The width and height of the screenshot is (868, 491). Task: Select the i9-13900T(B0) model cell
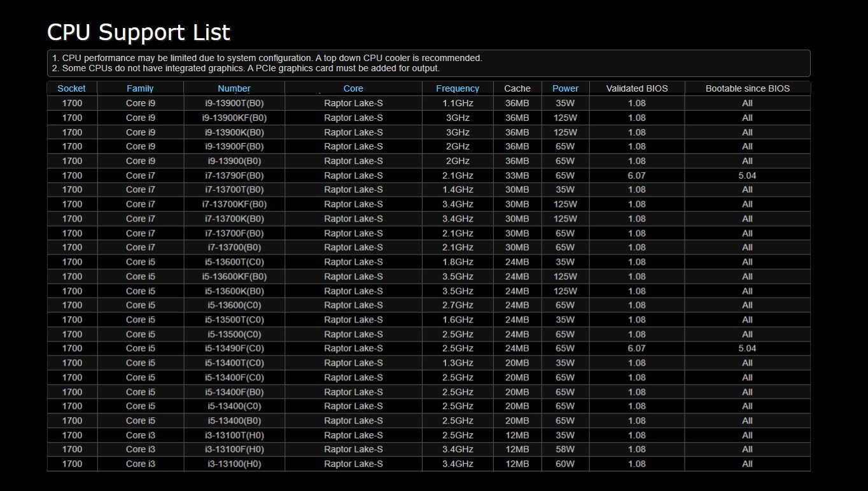click(234, 103)
